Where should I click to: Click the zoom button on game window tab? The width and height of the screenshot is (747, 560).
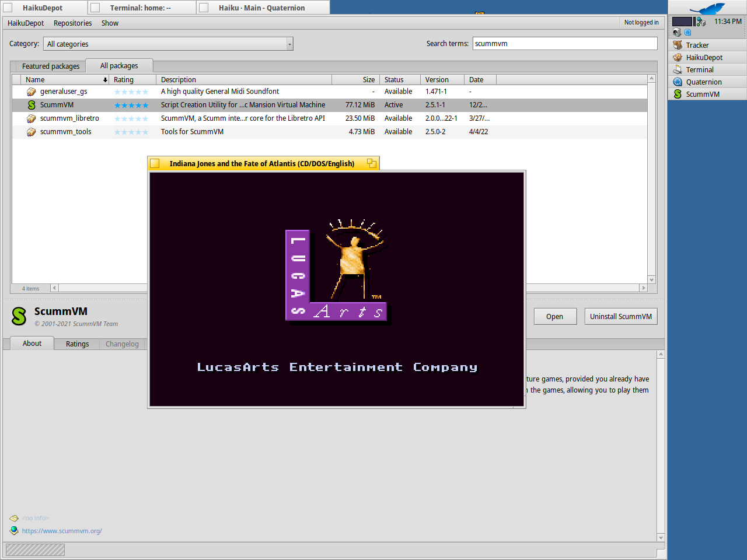pos(371,163)
